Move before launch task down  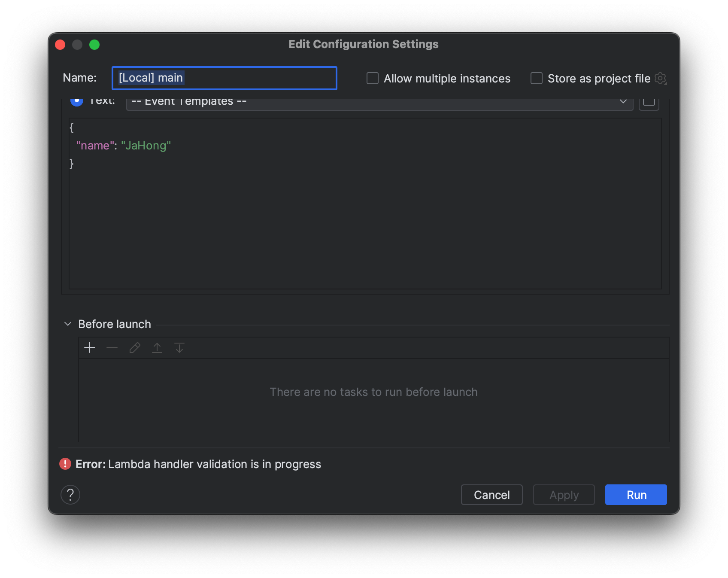179,347
